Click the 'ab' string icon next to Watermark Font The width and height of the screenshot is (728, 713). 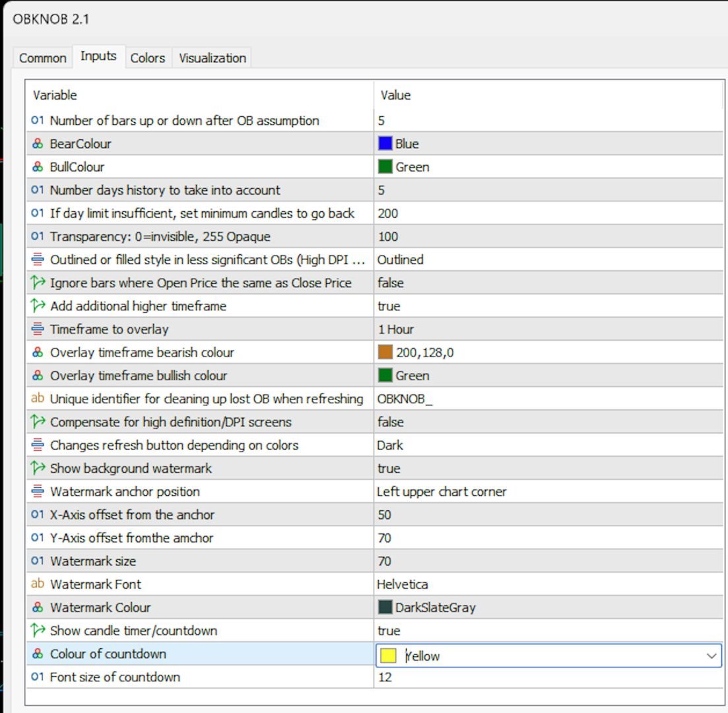tap(38, 584)
